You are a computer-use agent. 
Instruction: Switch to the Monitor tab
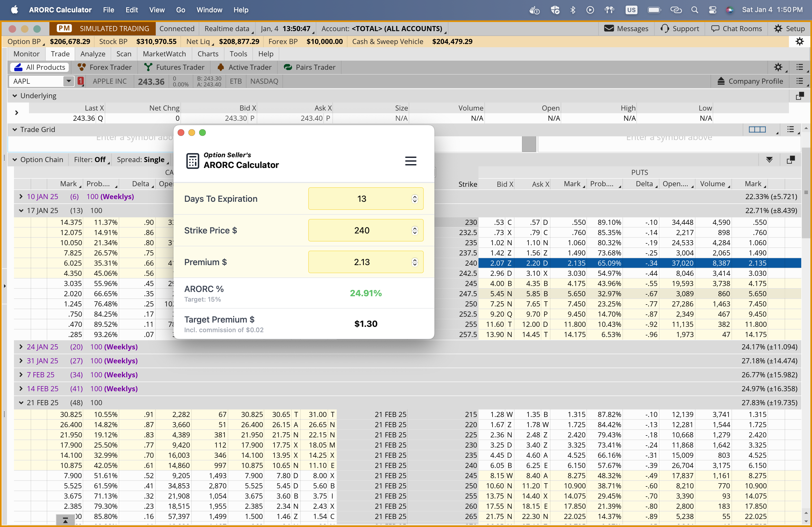pyautogui.click(x=27, y=54)
